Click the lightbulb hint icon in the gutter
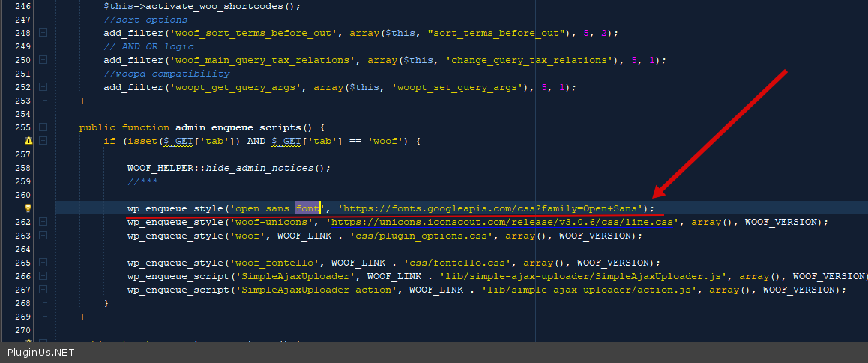 pos(28,208)
